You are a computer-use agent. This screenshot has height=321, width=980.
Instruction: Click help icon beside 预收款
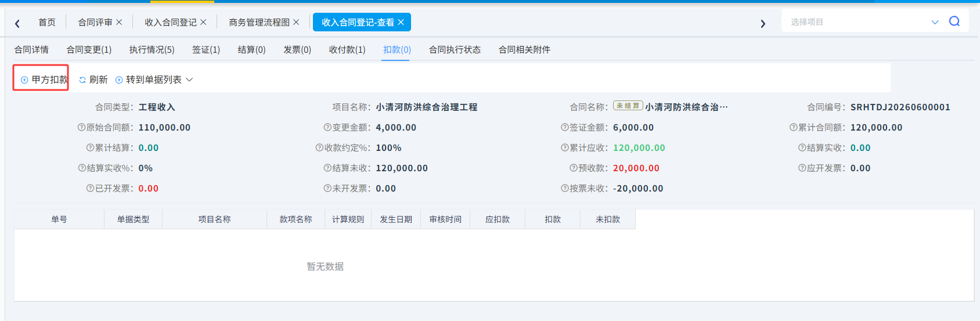click(x=574, y=168)
